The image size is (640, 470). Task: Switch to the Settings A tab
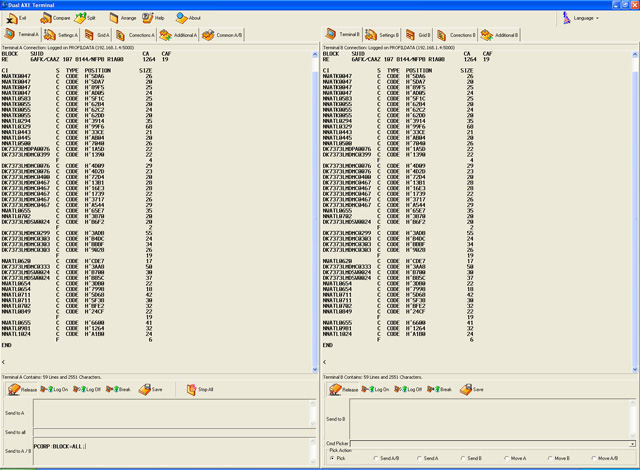coord(60,35)
